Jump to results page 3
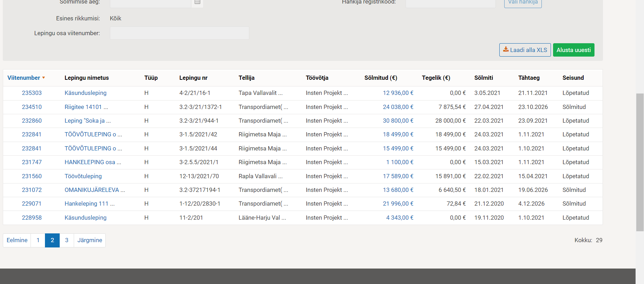This screenshot has height=284, width=644. 67,240
